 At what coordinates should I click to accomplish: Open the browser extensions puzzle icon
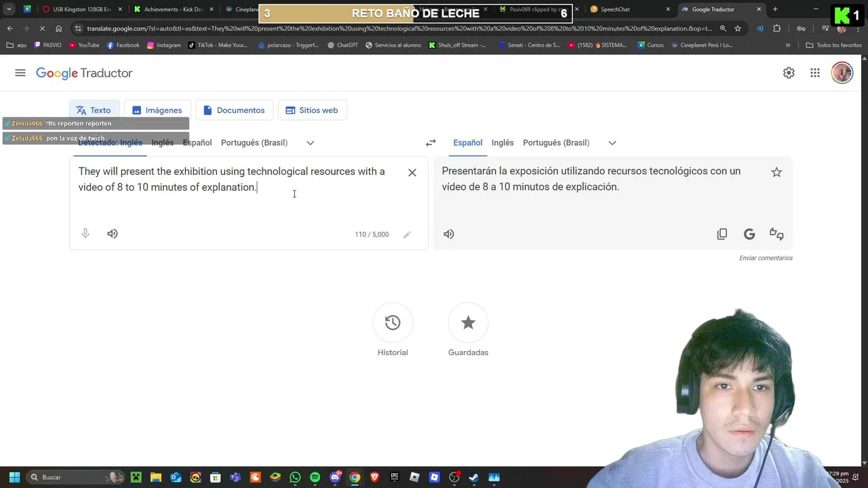777,28
